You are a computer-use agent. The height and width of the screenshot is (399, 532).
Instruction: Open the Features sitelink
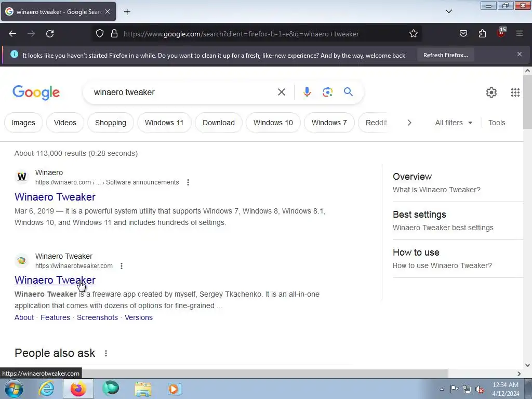point(55,317)
